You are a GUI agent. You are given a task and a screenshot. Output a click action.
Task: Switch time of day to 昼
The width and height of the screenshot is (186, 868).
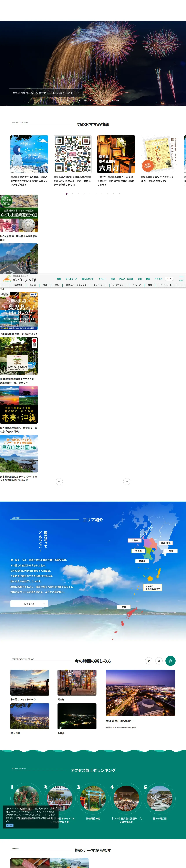[x=159, y=661]
